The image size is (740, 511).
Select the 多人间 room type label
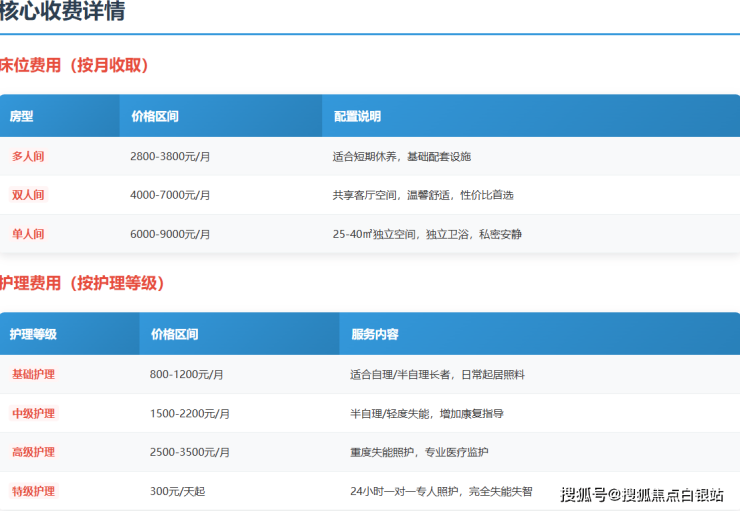pos(28,156)
